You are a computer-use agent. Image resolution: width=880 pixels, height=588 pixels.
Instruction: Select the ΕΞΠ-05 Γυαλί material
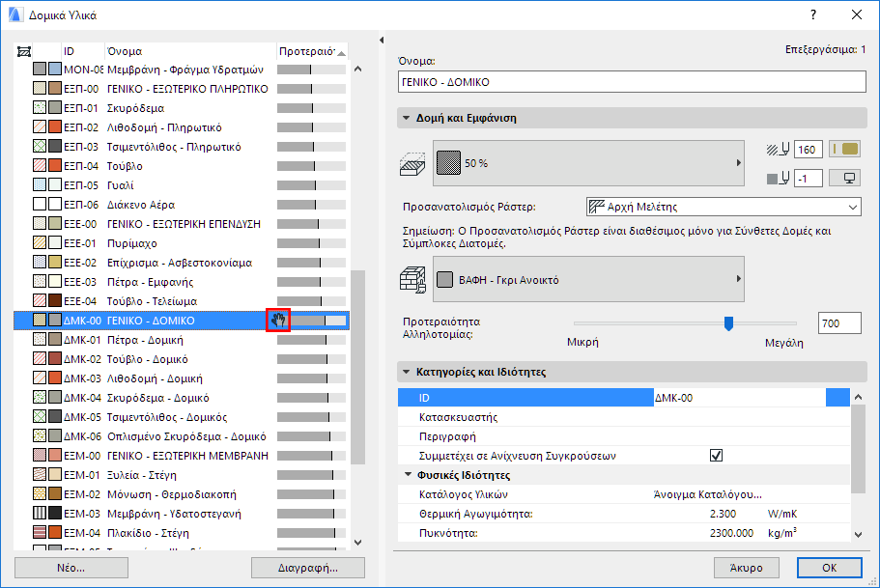click(x=182, y=185)
